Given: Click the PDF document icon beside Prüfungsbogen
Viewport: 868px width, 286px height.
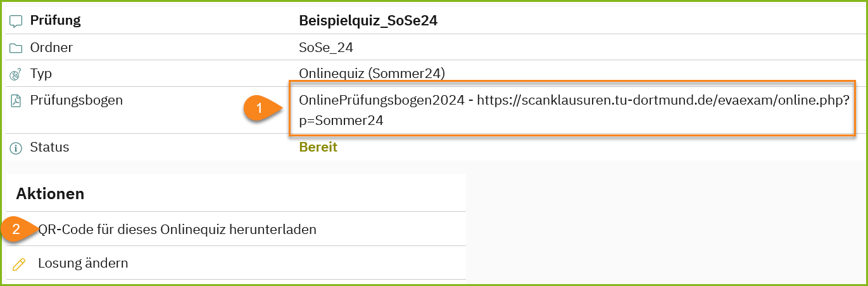Looking at the screenshot, I should [16, 101].
